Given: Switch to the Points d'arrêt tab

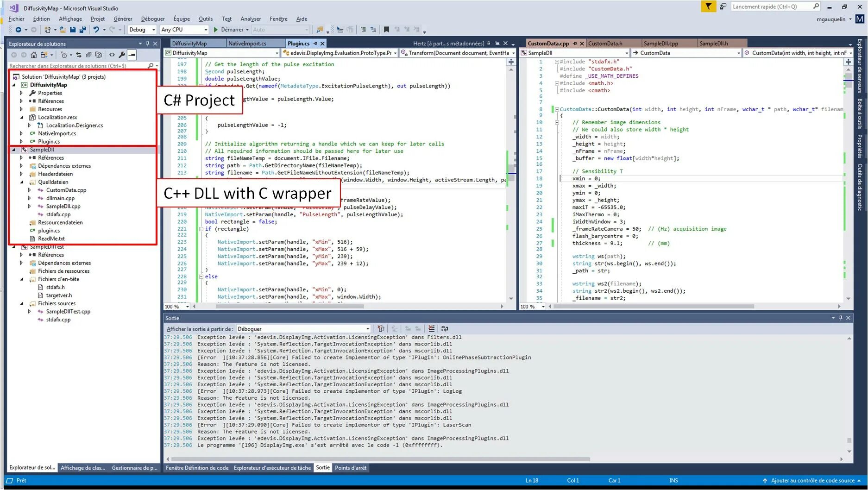Looking at the screenshot, I should 351,468.
